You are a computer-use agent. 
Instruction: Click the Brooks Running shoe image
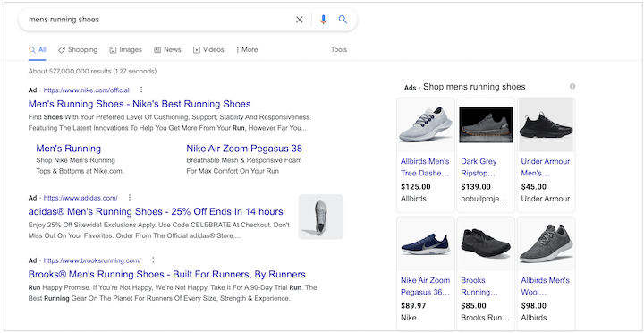pyautogui.click(x=486, y=243)
